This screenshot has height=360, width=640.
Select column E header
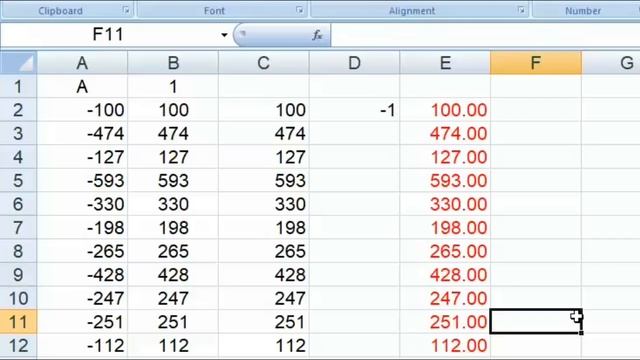click(445, 63)
